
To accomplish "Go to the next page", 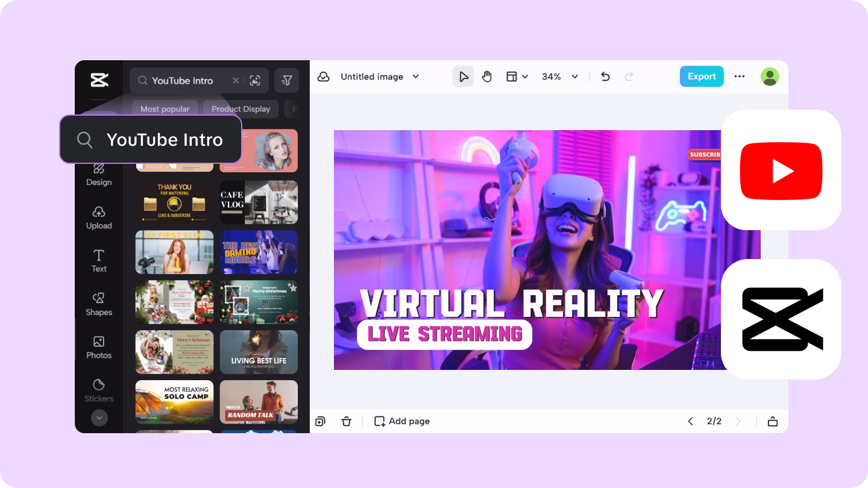I will [738, 421].
